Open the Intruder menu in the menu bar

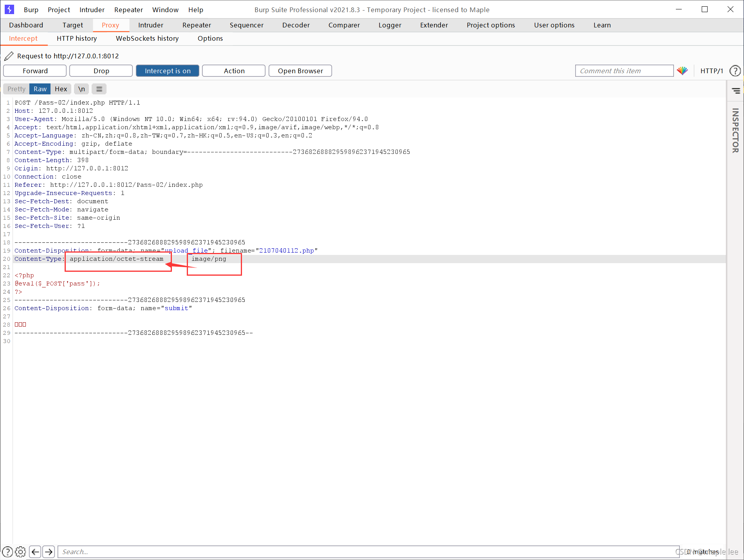(92, 10)
